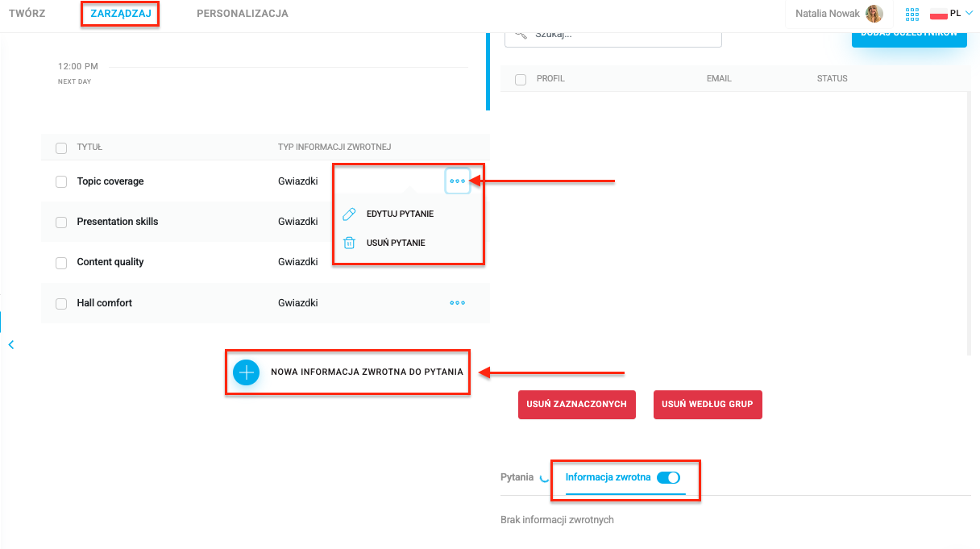Viewport: 980px width, 549px height.
Task: Open the PL language dropdown
Action: click(951, 14)
